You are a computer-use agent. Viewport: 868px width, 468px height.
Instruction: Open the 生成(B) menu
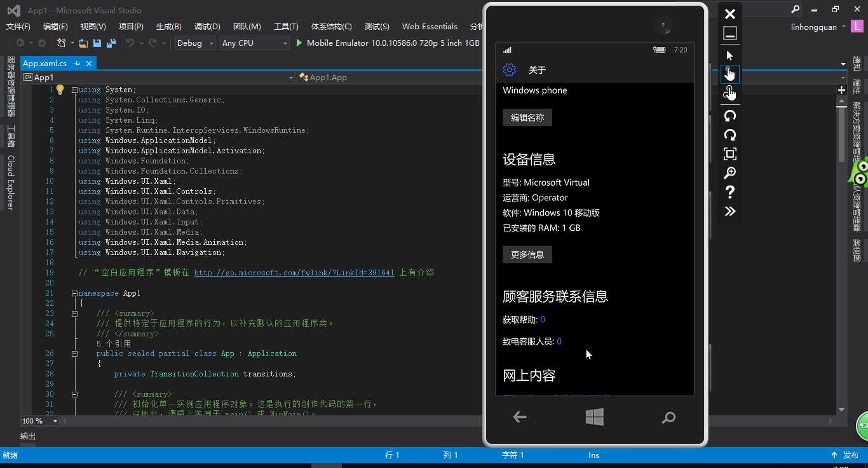[168, 27]
